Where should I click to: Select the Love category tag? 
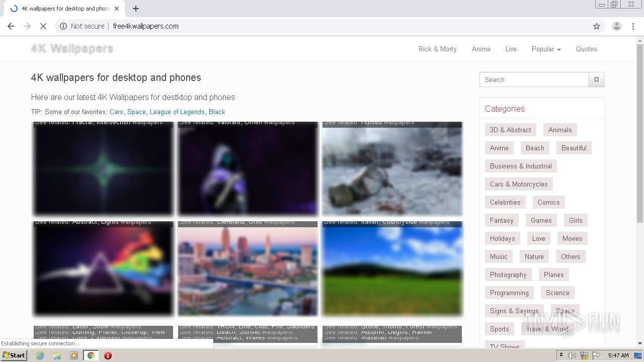[x=539, y=238]
